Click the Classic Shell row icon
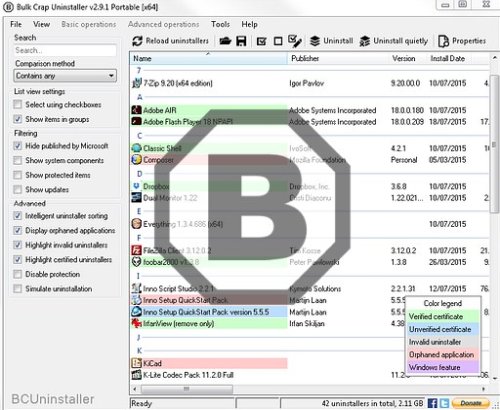Image resolution: width=500 pixels, height=410 pixels. click(x=136, y=148)
